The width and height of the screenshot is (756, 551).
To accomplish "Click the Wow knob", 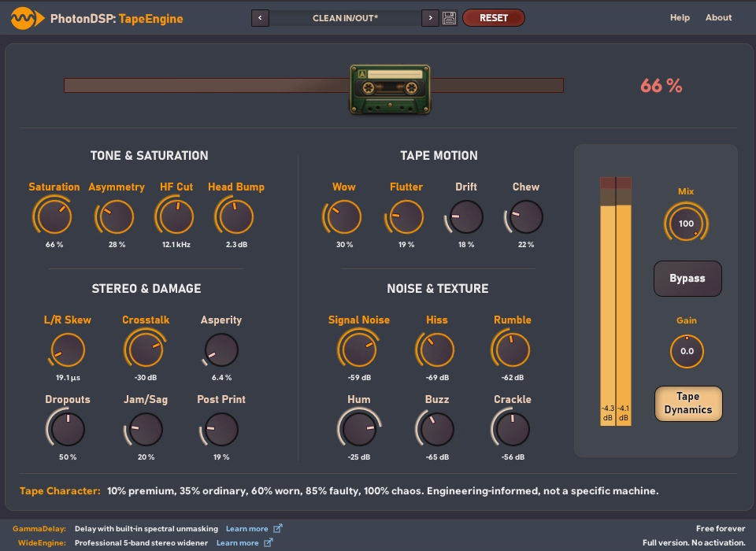I will tap(344, 217).
